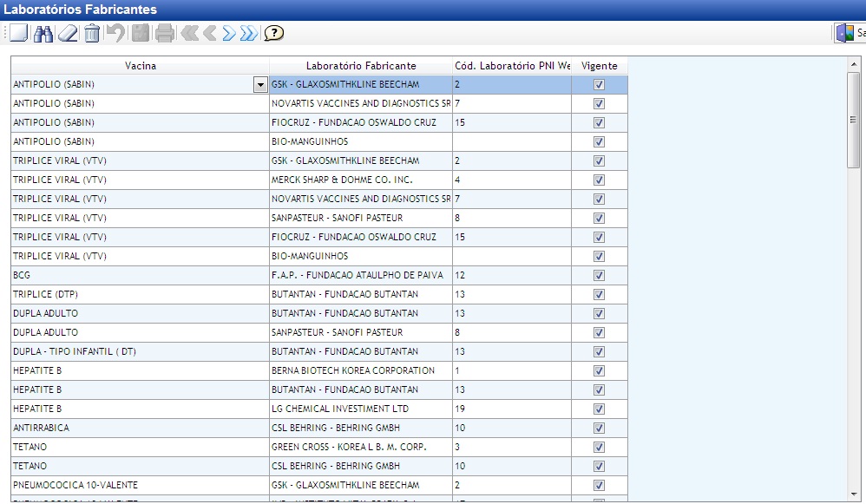This screenshot has height=504, width=866.
Task: Click code 4 in the MERCK SHARP row
Action: pyautogui.click(x=512, y=180)
